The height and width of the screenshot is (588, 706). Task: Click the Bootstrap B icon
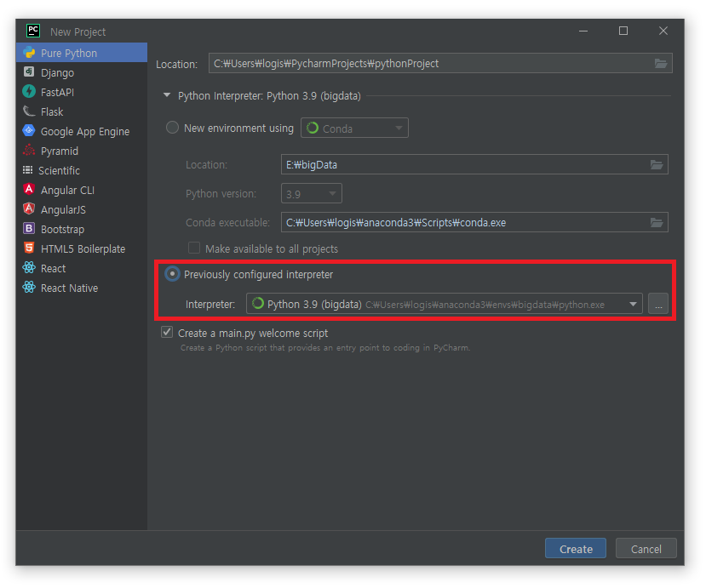click(x=29, y=229)
